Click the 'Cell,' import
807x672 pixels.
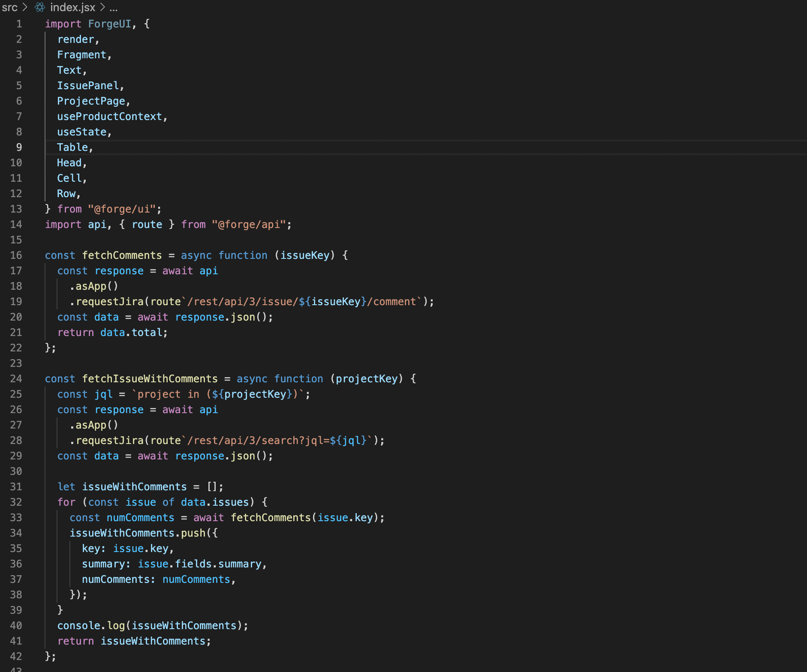coord(72,178)
